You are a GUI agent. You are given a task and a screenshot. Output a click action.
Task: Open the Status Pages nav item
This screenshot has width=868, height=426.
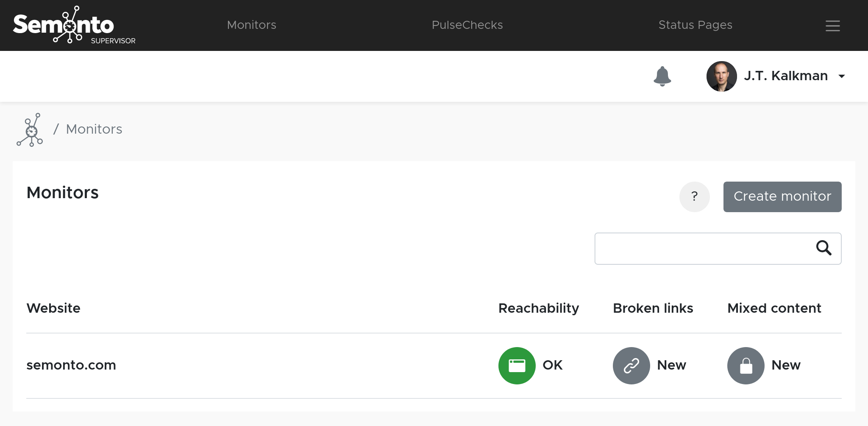695,25
